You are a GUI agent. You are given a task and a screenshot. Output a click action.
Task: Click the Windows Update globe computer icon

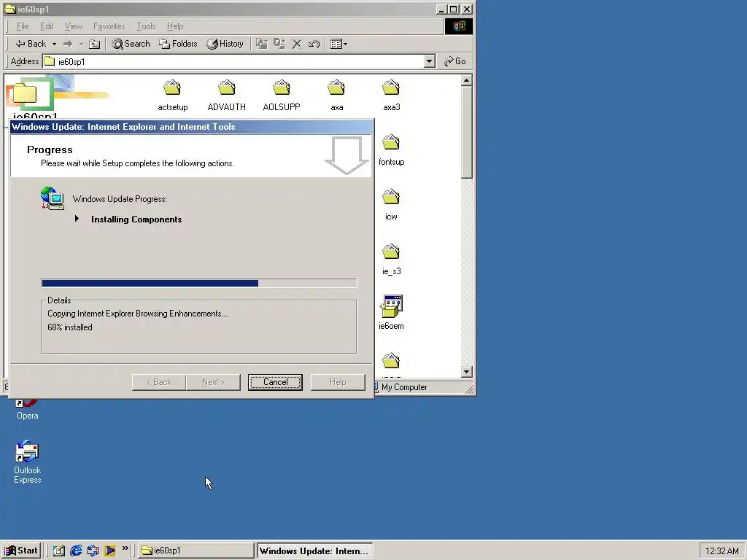tap(53, 198)
